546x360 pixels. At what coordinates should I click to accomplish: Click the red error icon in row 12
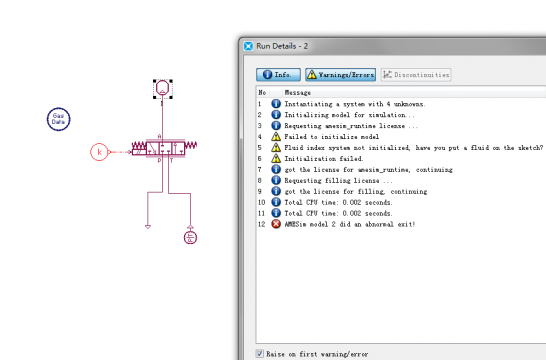[276, 224]
